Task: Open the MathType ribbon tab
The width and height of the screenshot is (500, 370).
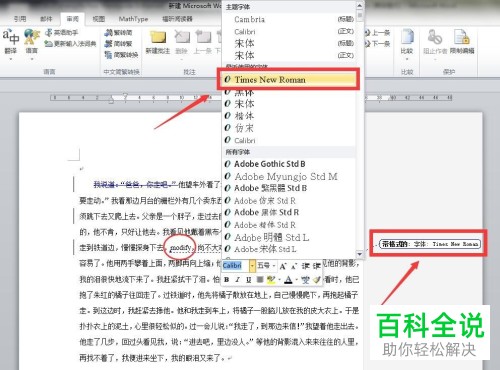Action: (133, 19)
